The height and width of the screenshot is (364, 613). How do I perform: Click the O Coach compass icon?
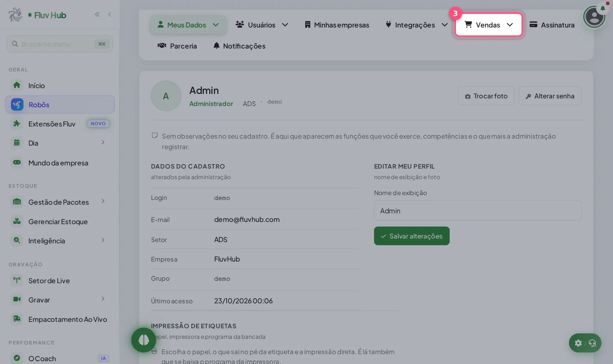pos(17,358)
